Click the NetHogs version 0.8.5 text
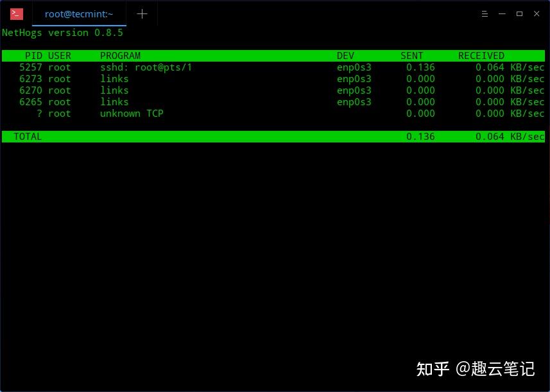 point(63,32)
